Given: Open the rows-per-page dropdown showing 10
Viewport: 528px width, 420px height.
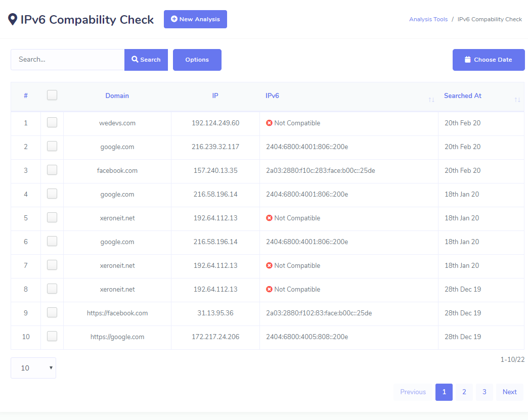Looking at the screenshot, I should point(33,368).
